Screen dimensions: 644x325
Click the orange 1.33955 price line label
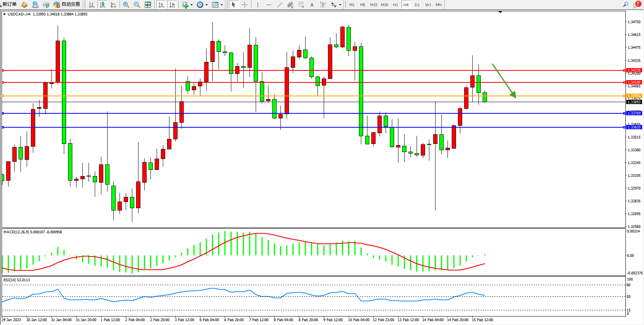[634, 96]
